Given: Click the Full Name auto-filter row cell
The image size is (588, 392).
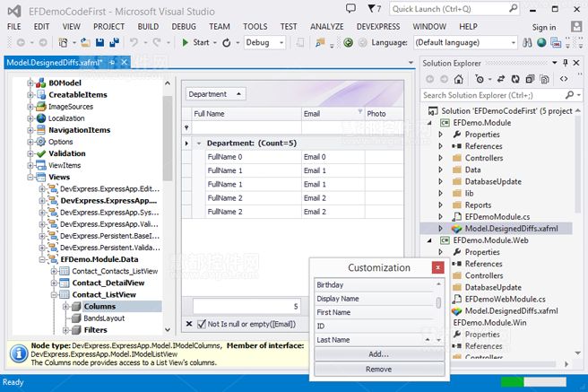Looking at the screenshot, I should 246,128.
